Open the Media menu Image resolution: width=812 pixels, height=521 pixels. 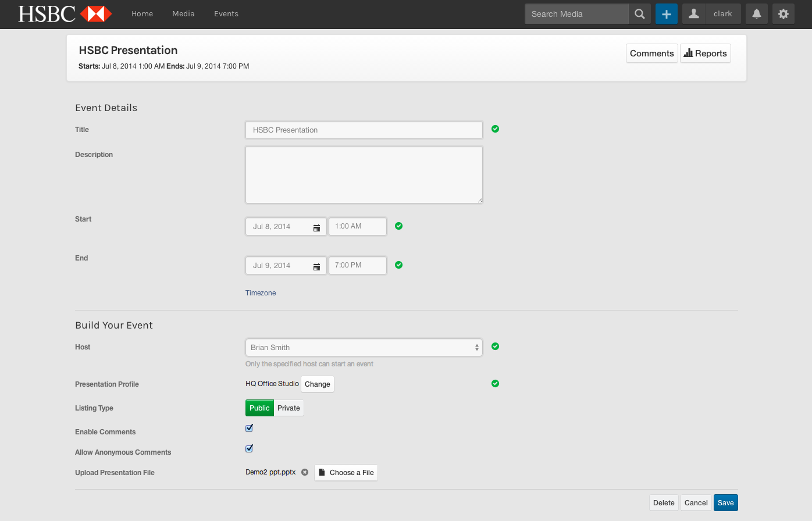click(x=183, y=14)
